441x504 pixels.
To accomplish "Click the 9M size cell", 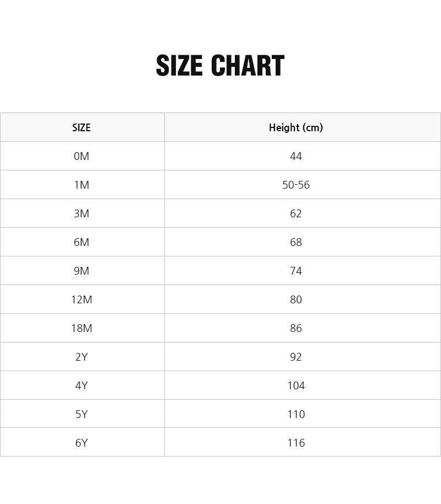I will click(82, 271).
